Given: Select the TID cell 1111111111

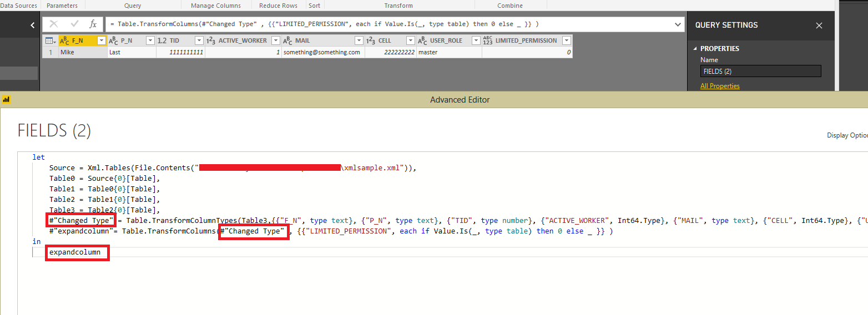Looking at the screenshot, I should tap(180, 52).
